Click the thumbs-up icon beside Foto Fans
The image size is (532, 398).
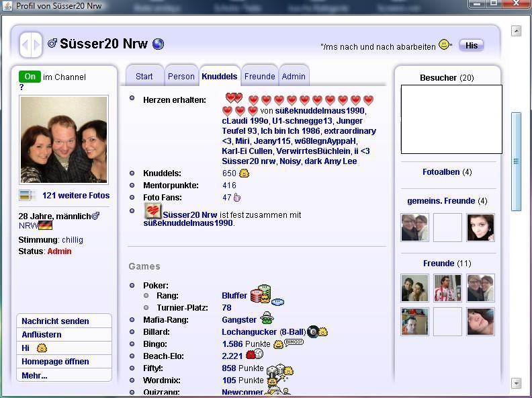pos(237,197)
